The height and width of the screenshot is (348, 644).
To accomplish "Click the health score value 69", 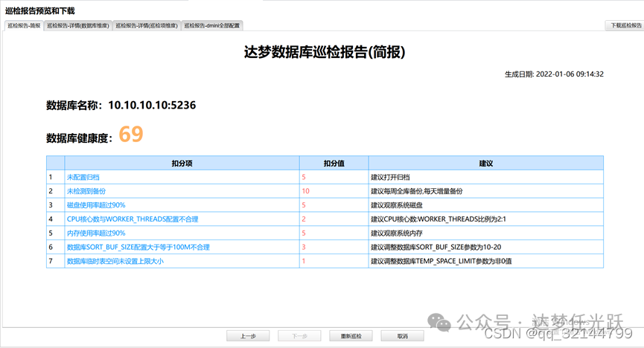I will [131, 134].
